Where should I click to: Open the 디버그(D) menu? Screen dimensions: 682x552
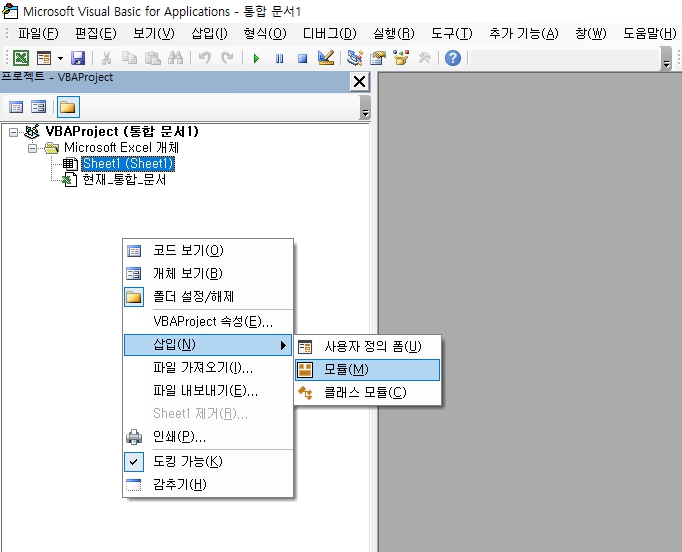tap(330, 33)
